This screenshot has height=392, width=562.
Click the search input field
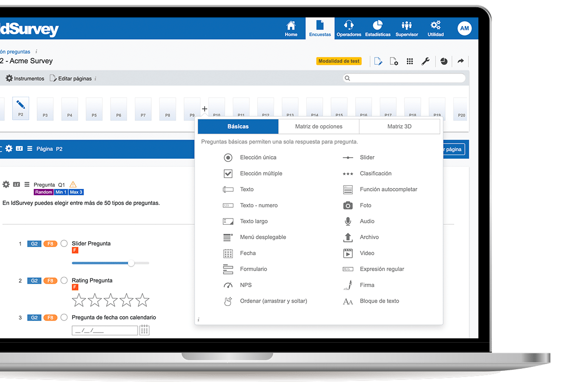click(404, 78)
